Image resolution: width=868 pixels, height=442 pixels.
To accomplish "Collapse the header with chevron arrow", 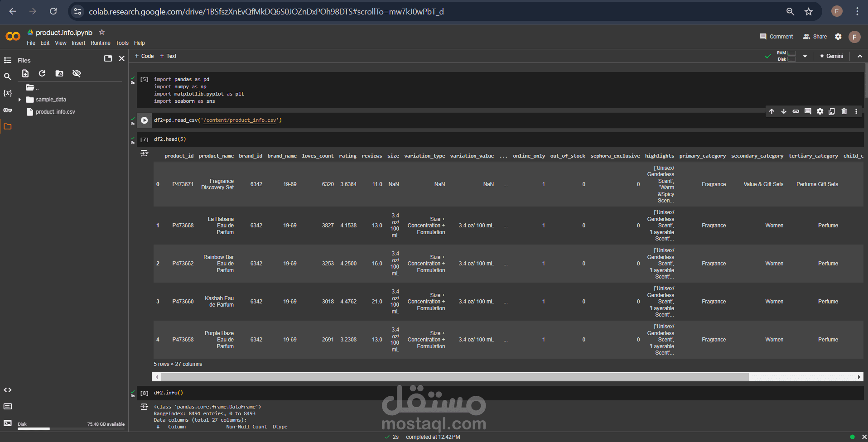I will click(x=859, y=56).
